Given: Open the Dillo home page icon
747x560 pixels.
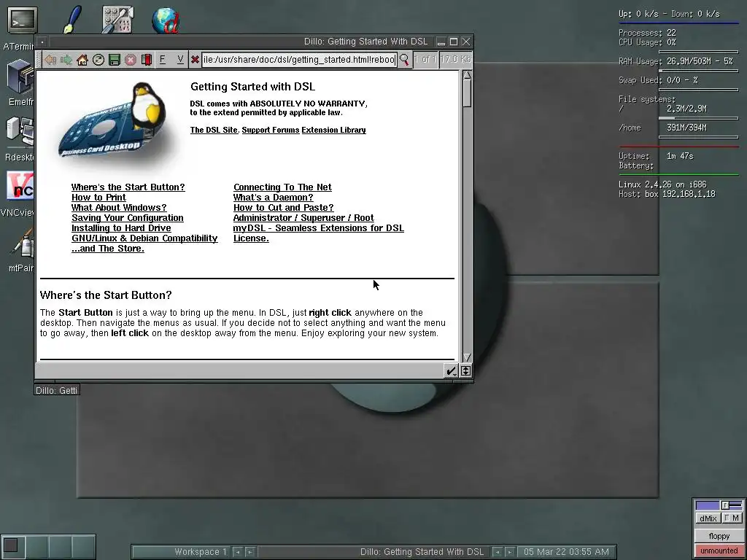Looking at the screenshot, I should tap(82, 60).
